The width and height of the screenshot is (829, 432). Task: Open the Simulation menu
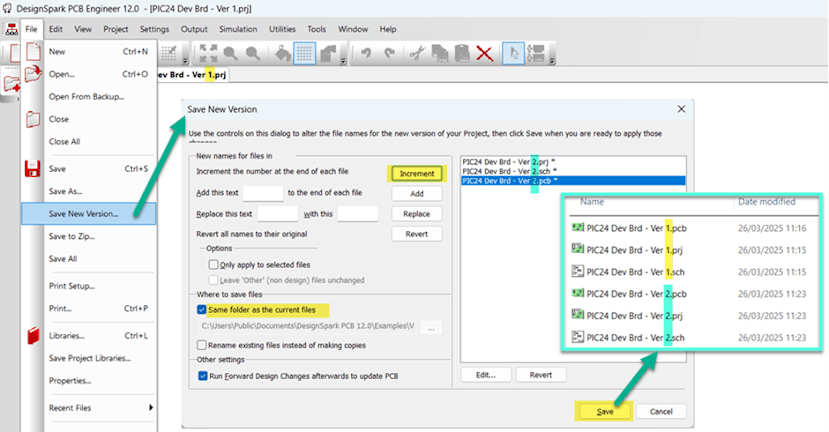tap(238, 29)
